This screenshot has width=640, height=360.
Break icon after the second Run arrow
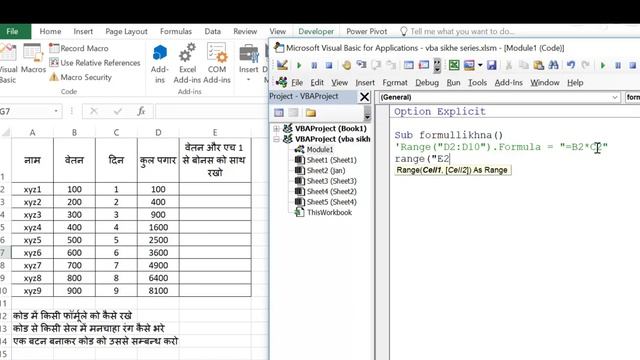tap(618, 65)
